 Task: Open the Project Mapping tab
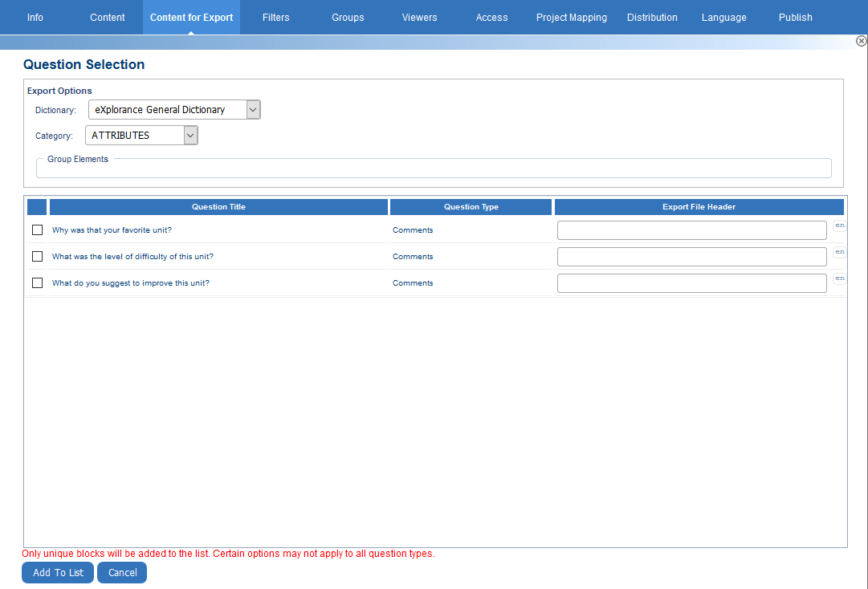pos(571,17)
